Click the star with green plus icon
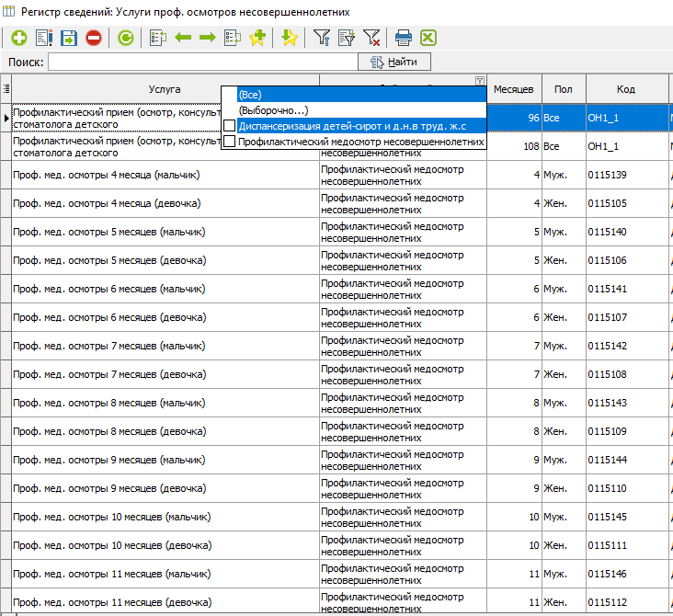The height and width of the screenshot is (616, 673). point(257,38)
